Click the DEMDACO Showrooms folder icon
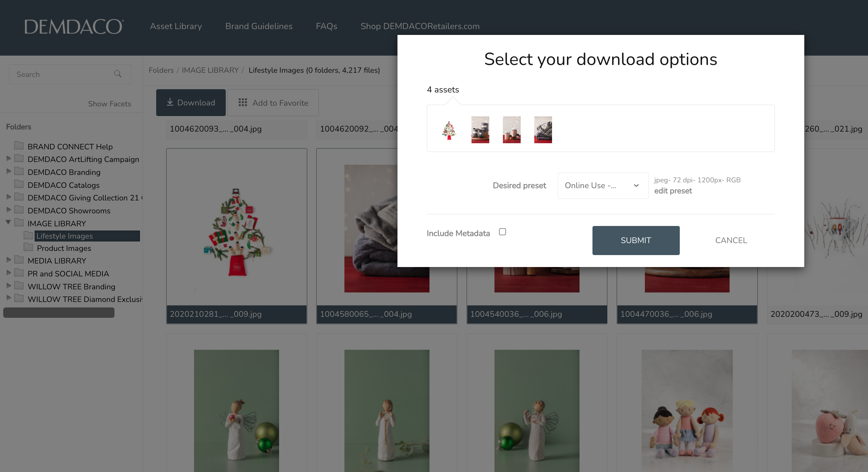Image resolution: width=868 pixels, height=472 pixels. (19, 210)
